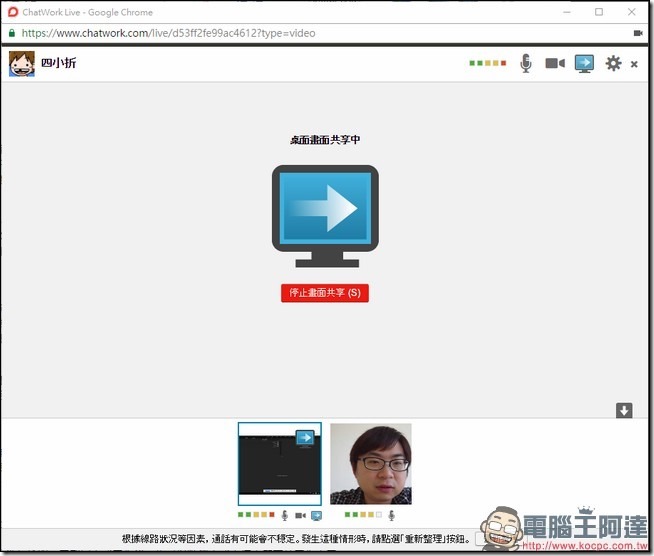Toggle the camera in top toolbar
Viewport: 654px width, 556px height.
point(555,63)
